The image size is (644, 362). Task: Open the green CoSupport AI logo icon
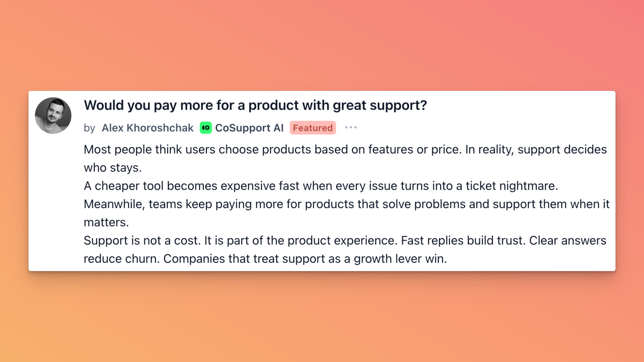click(x=205, y=128)
